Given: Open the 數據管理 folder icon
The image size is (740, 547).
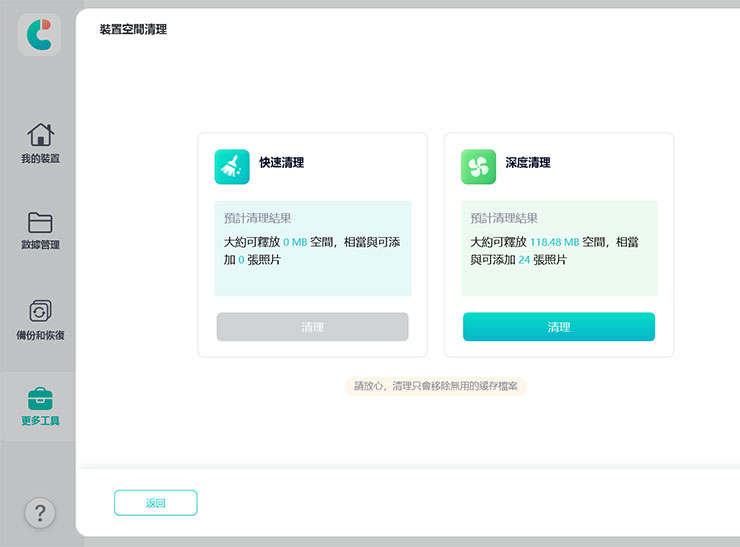Looking at the screenshot, I should [x=40, y=222].
